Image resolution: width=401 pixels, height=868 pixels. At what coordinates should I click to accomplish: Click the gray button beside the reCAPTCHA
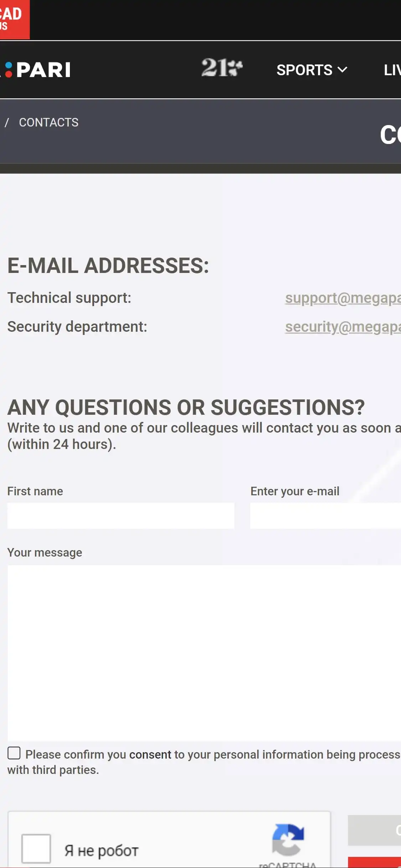pyautogui.click(x=374, y=830)
